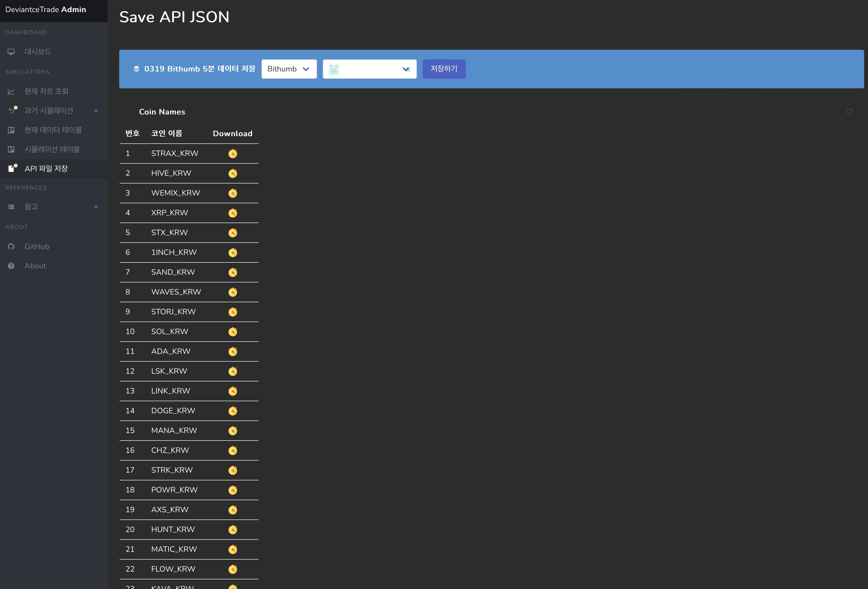Image resolution: width=868 pixels, height=589 pixels.
Task: Click the About sidebar link
Action: click(x=35, y=266)
